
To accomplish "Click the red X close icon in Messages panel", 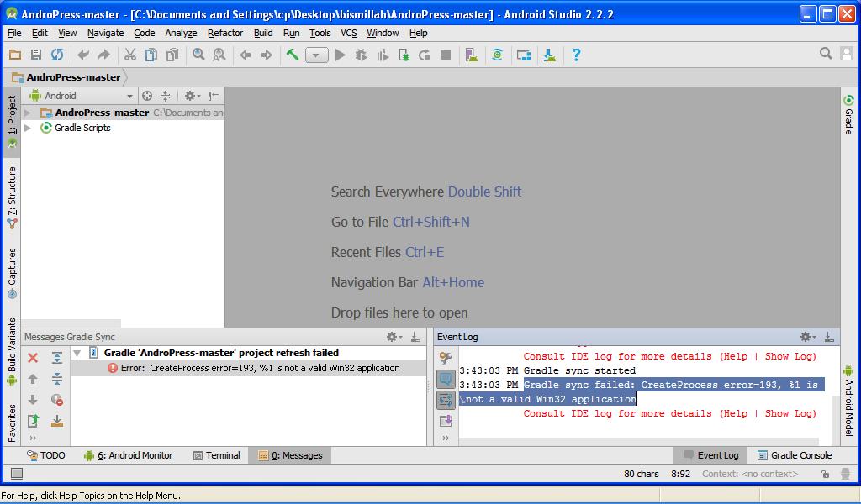I will [33, 358].
